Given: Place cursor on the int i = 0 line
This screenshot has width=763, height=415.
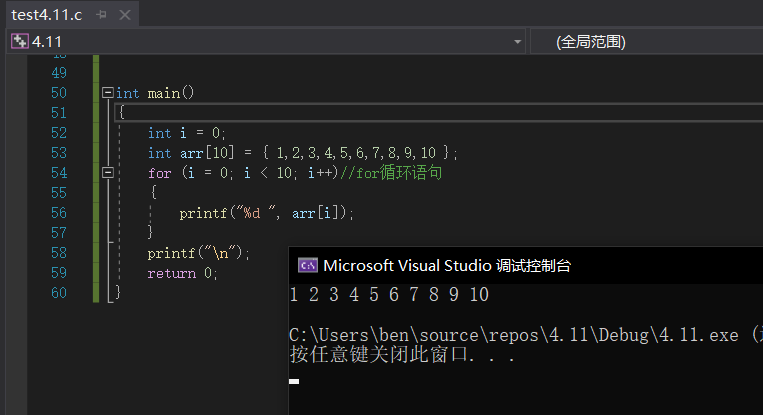Looking at the screenshot, I should click(187, 133).
